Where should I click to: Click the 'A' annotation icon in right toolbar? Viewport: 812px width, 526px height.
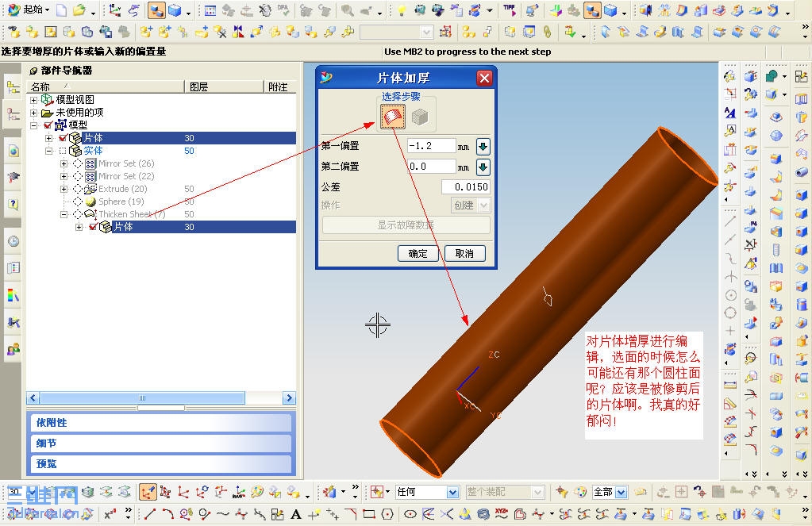click(x=730, y=112)
